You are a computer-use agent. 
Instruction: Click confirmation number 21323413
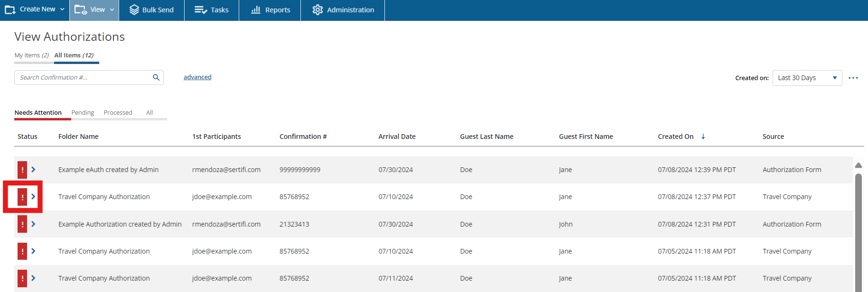point(294,224)
